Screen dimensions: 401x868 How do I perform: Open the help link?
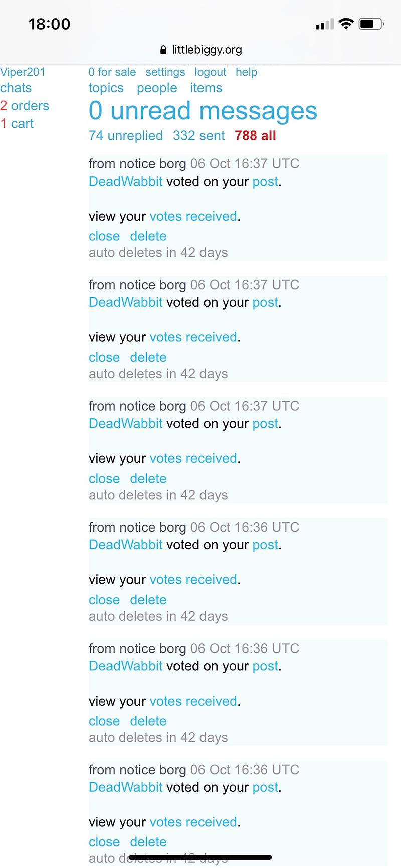pos(246,72)
